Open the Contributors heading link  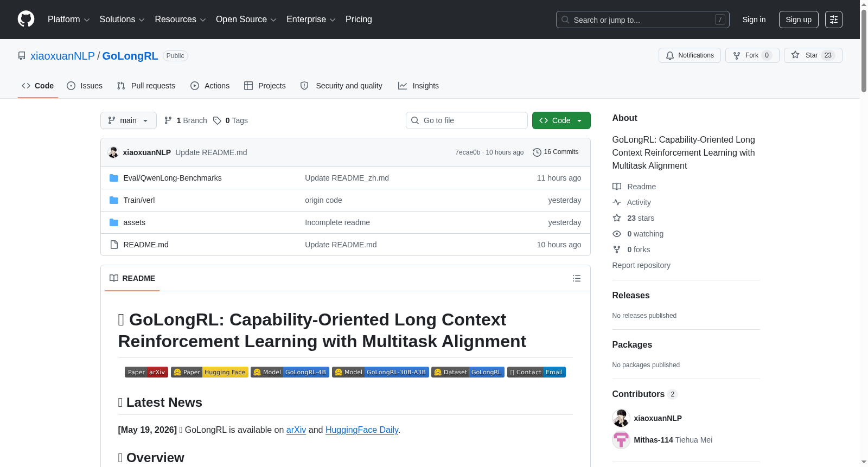(645, 394)
